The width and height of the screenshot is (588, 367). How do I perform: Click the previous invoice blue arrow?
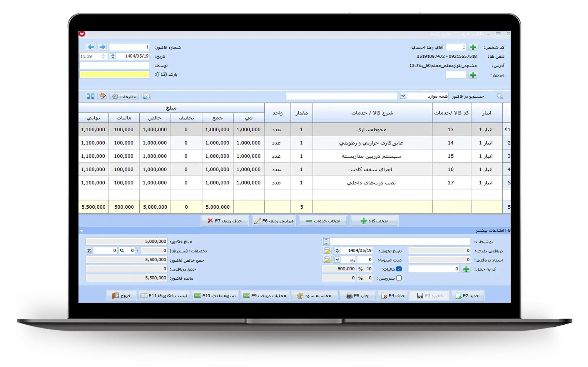pos(91,47)
